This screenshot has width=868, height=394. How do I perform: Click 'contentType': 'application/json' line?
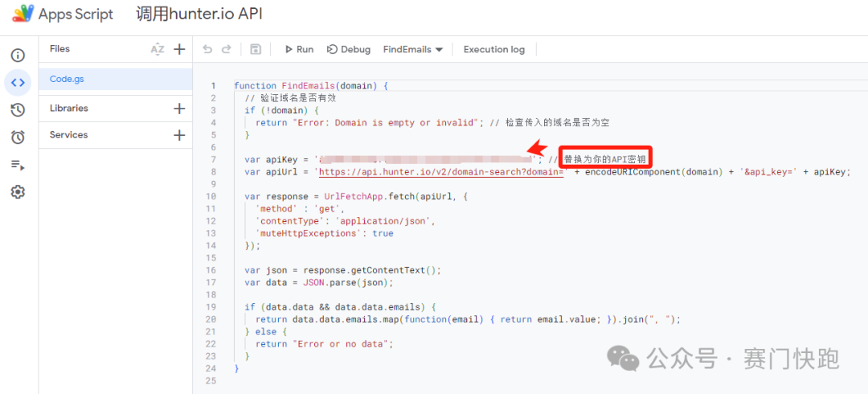pos(346,221)
